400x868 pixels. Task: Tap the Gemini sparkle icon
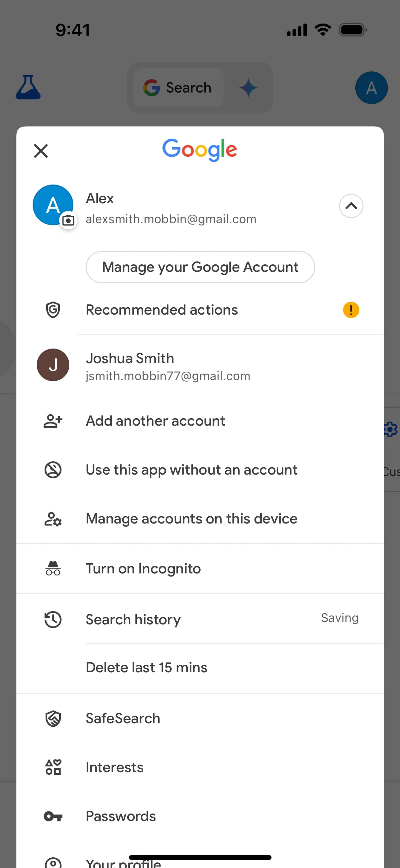click(249, 88)
